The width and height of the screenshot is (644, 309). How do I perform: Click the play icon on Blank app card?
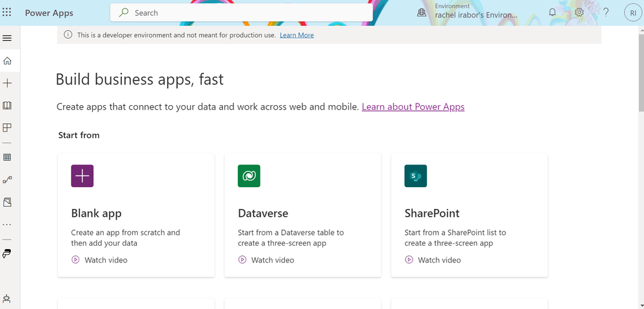click(x=75, y=260)
